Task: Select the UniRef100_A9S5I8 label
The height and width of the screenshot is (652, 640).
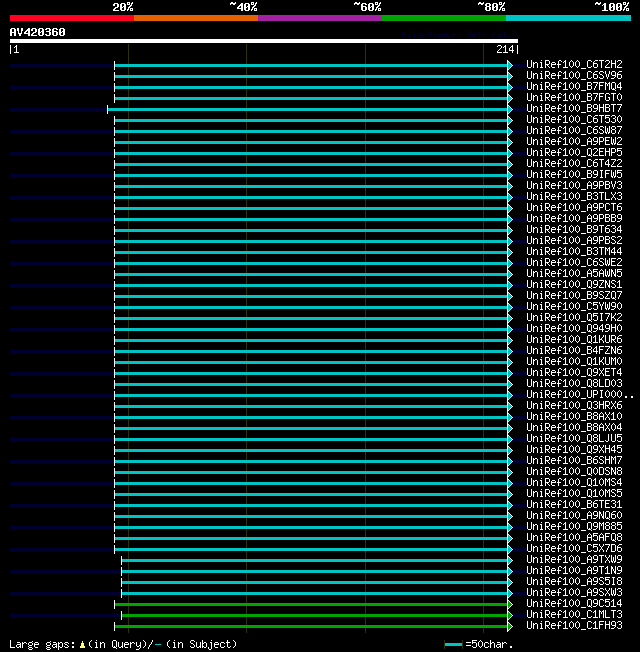Action: [x=574, y=582]
